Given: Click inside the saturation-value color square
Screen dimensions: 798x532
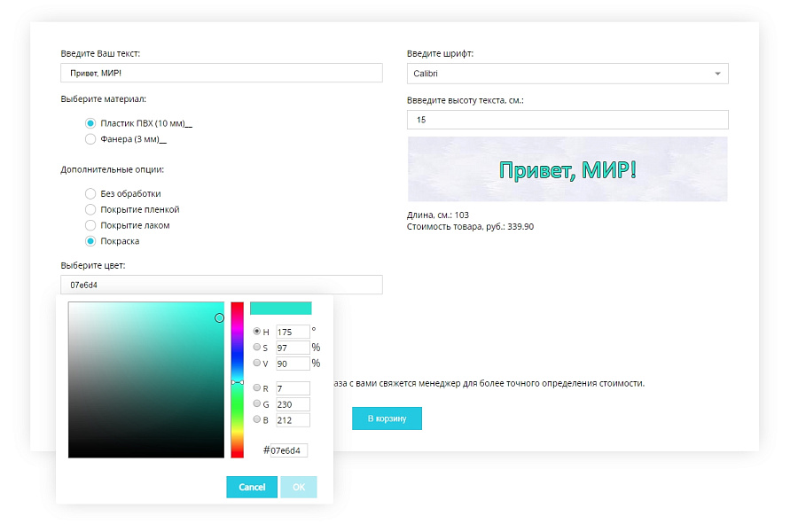Looking at the screenshot, I should click(146, 379).
